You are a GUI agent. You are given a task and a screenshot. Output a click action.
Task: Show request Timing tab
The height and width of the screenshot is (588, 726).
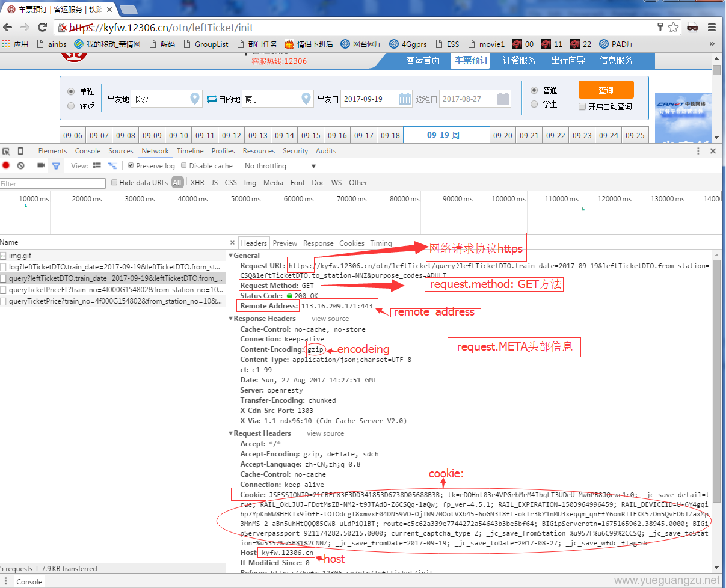(381, 243)
